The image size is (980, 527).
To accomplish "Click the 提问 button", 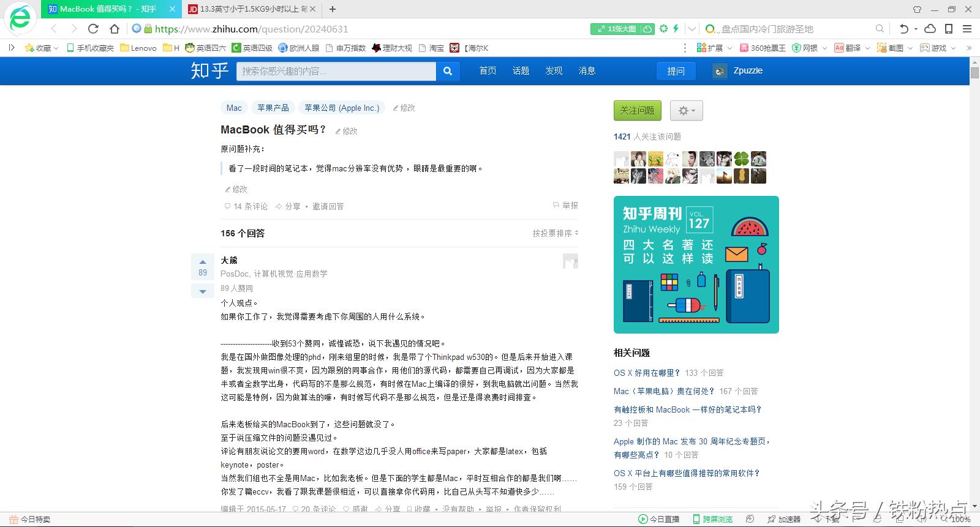I will pos(676,71).
